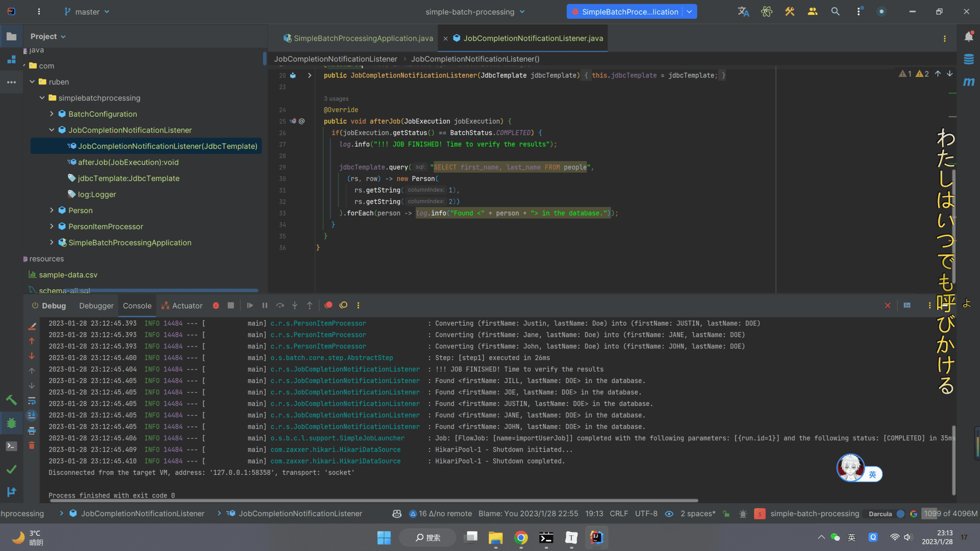
Task: Open the Maven tool window icon
Action: 969,81
